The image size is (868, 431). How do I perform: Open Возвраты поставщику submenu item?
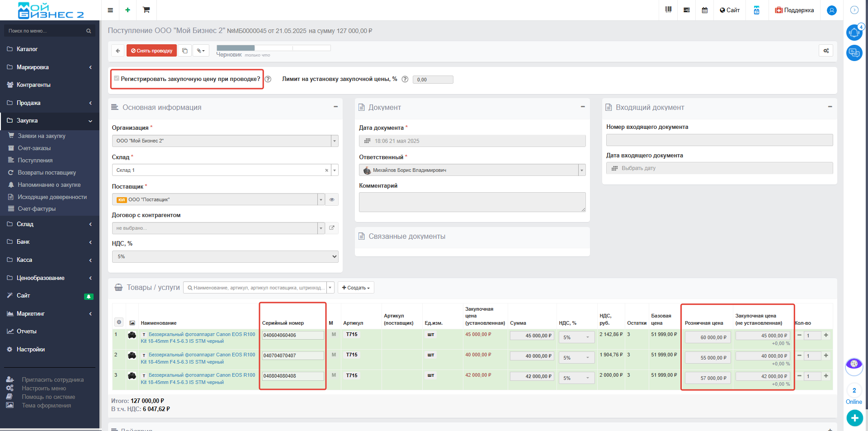(x=47, y=172)
